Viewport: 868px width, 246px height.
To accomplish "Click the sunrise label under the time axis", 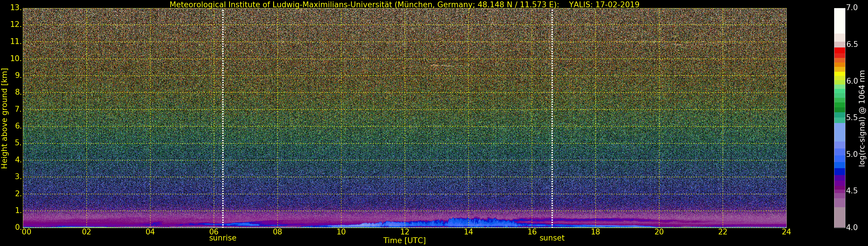I will (223, 238).
